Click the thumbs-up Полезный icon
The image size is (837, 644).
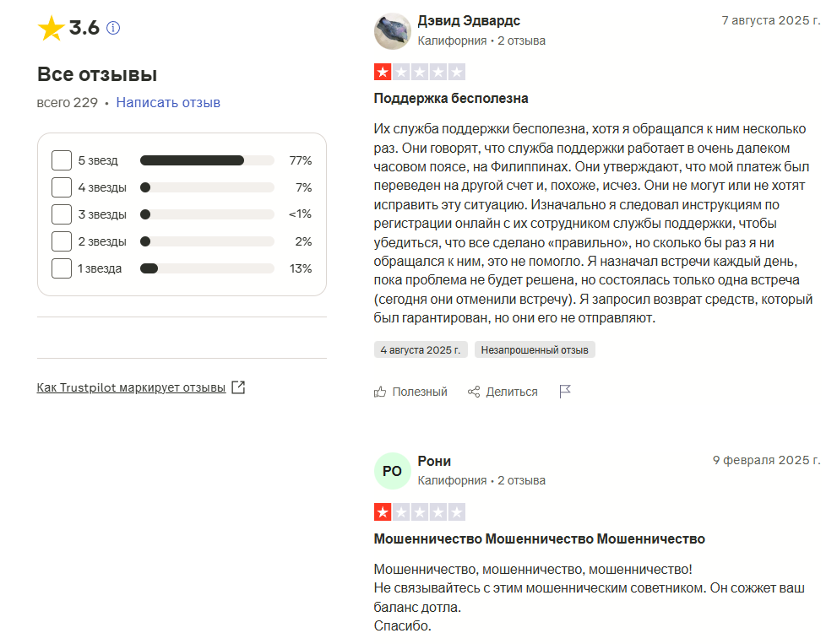pos(380,392)
